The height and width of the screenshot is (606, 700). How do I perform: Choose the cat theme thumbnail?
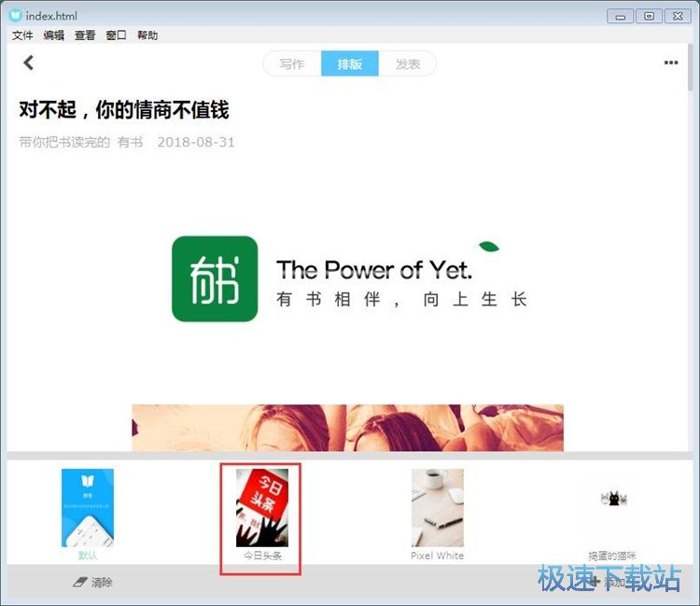pos(614,499)
